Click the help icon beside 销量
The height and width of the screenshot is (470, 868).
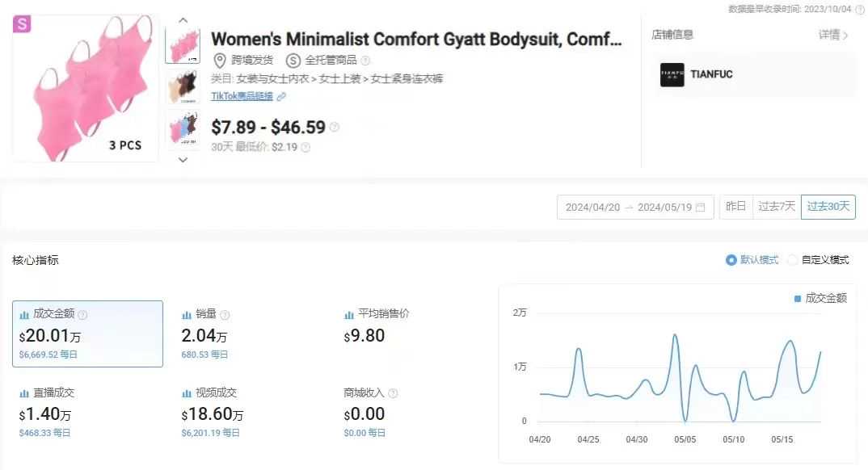[x=225, y=315]
